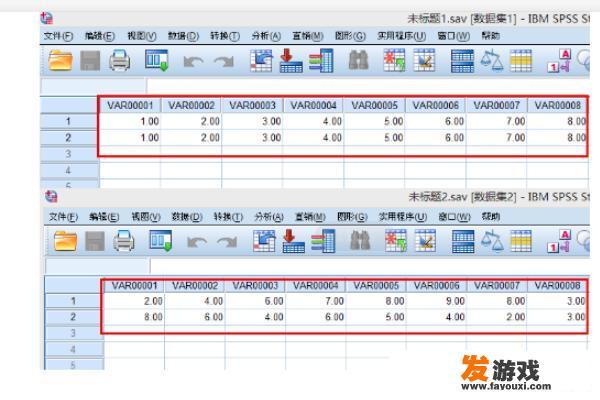
Task: Open 文件(F) menu in 未标题1.sav window
Action: click(x=58, y=36)
